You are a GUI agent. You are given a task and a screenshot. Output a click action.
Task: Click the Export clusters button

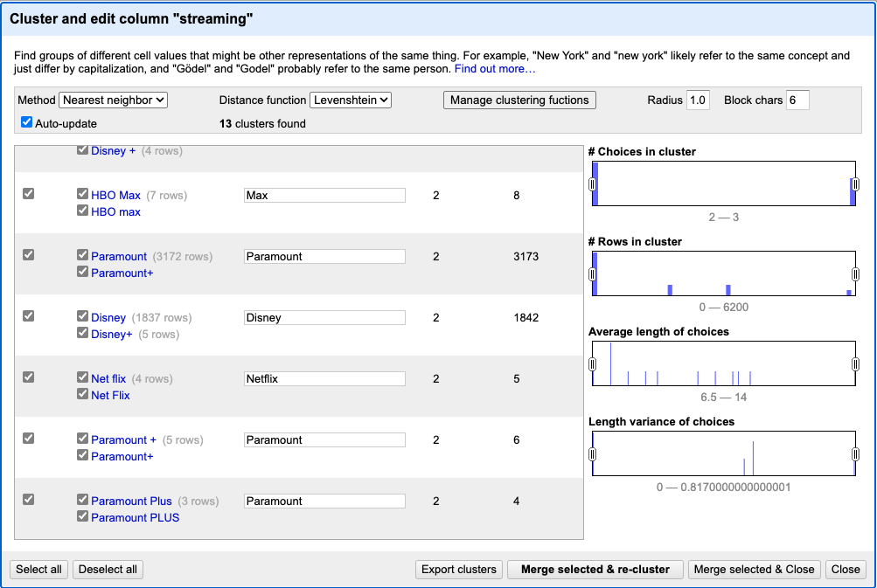459,570
